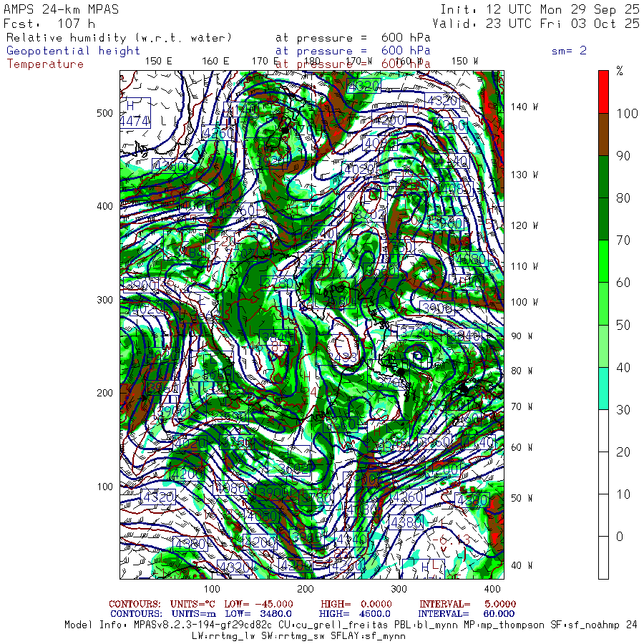Image resolution: width=644 pixels, height=644 pixels.
Task: Click the '50' label on the color bar
Action: [x=623, y=326]
